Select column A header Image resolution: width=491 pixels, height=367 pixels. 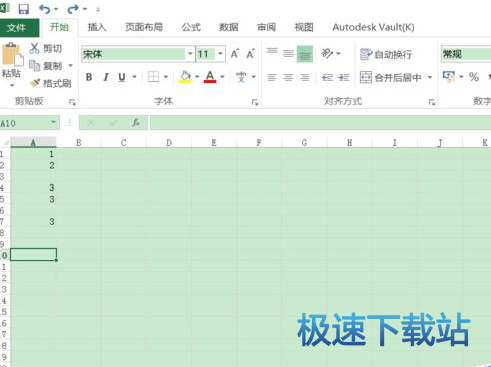pos(33,143)
